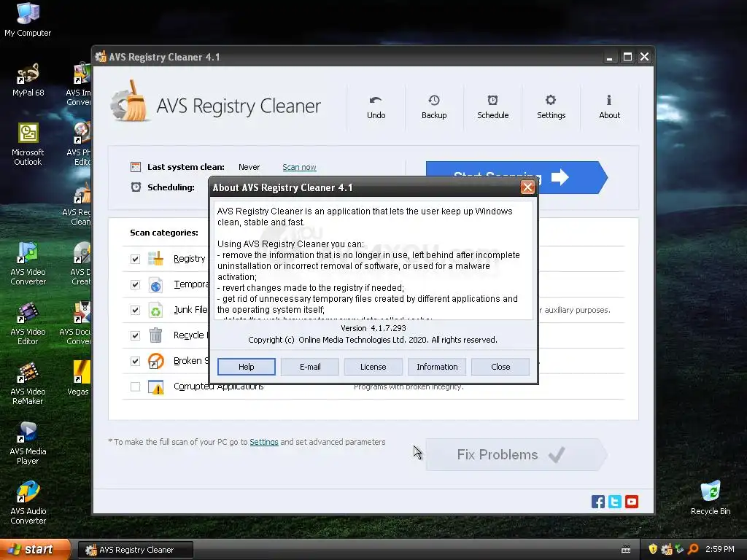Click the Recycle Bin trash can icon
The width and height of the screenshot is (747, 560).
[x=156, y=335]
